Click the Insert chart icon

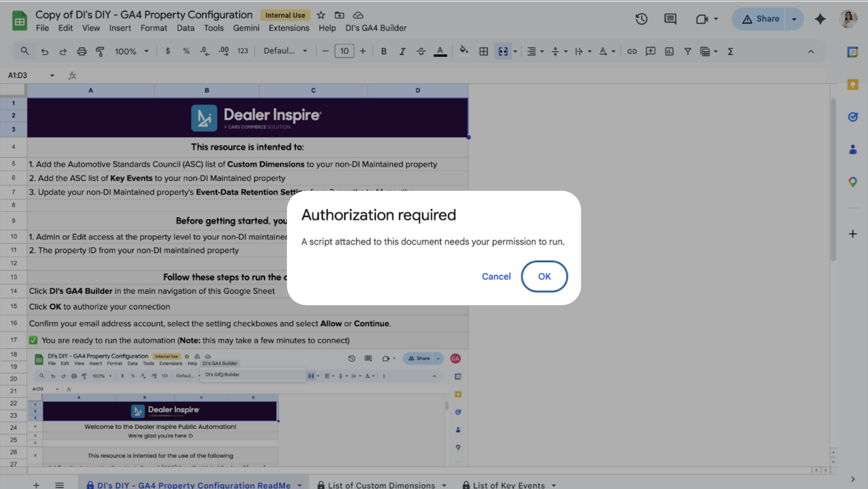669,51
